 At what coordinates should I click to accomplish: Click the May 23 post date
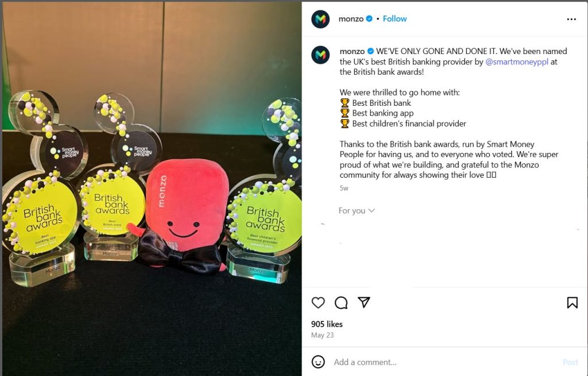point(322,335)
